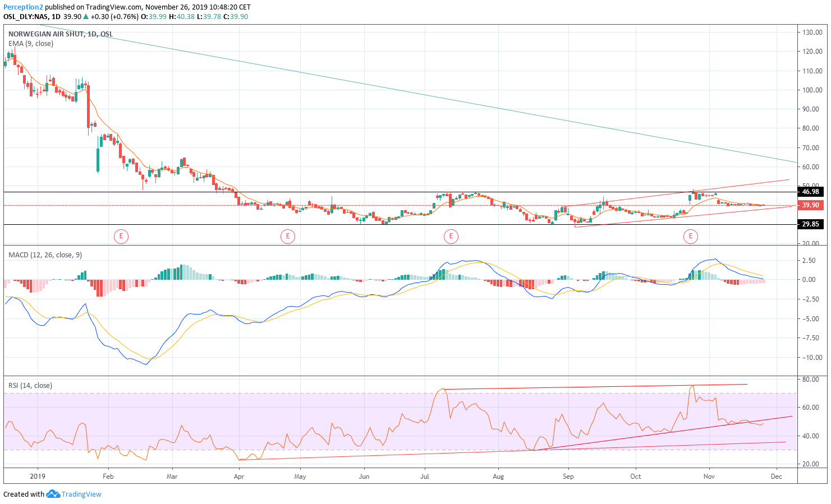831x504 pixels.
Task: Click the 130.00 price axis label
Action: click(812, 33)
